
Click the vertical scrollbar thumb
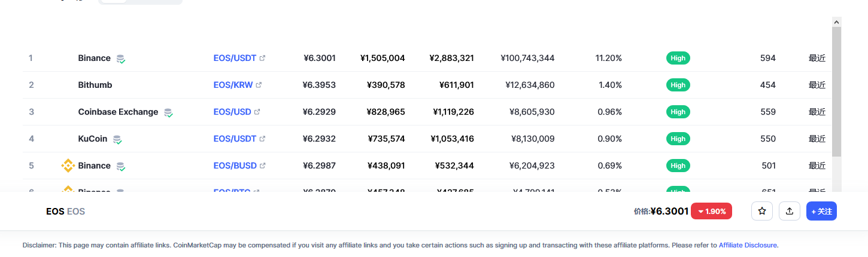click(x=836, y=90)
